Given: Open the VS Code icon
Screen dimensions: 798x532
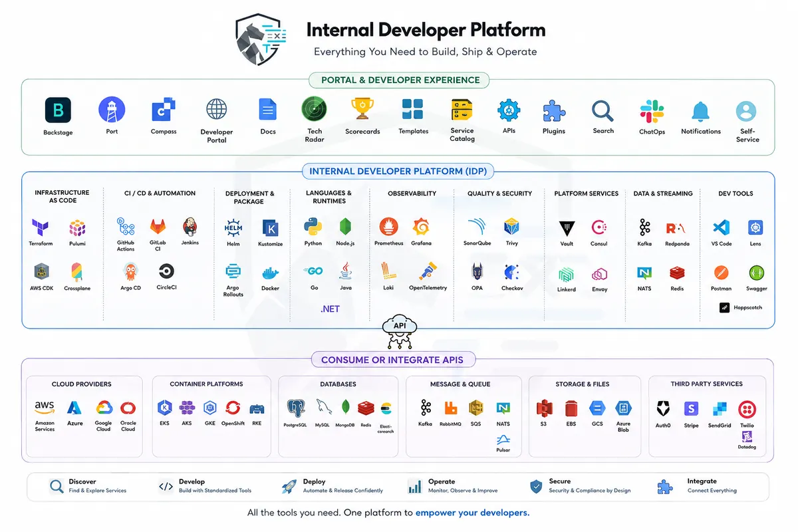Looking at the screenshot, I should coord(721,228).
